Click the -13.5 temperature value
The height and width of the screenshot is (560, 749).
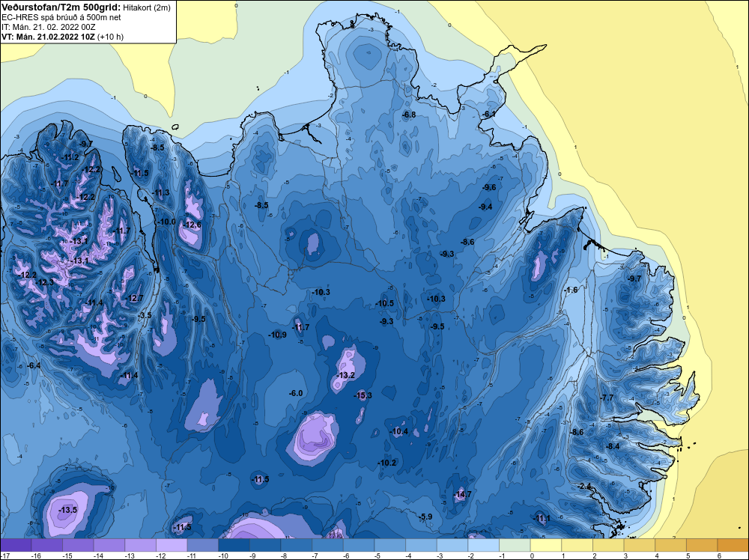coord(68,510)
